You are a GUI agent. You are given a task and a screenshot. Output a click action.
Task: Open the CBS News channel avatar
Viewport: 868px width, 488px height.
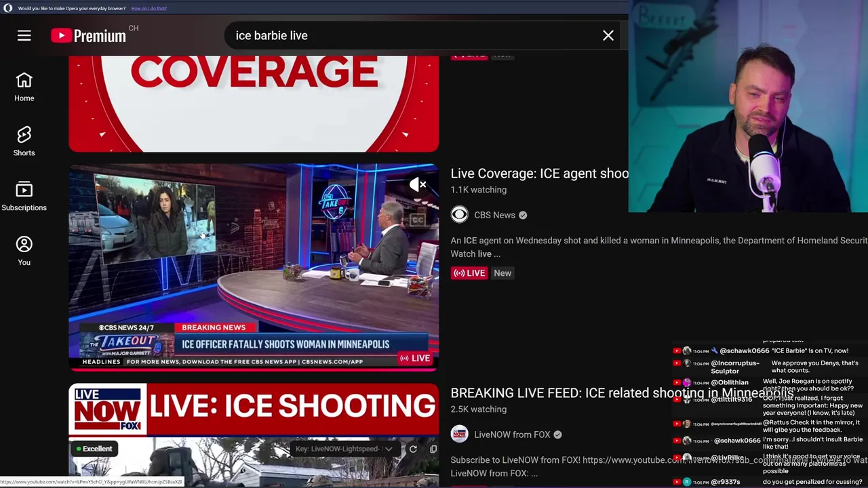[459, 215]
